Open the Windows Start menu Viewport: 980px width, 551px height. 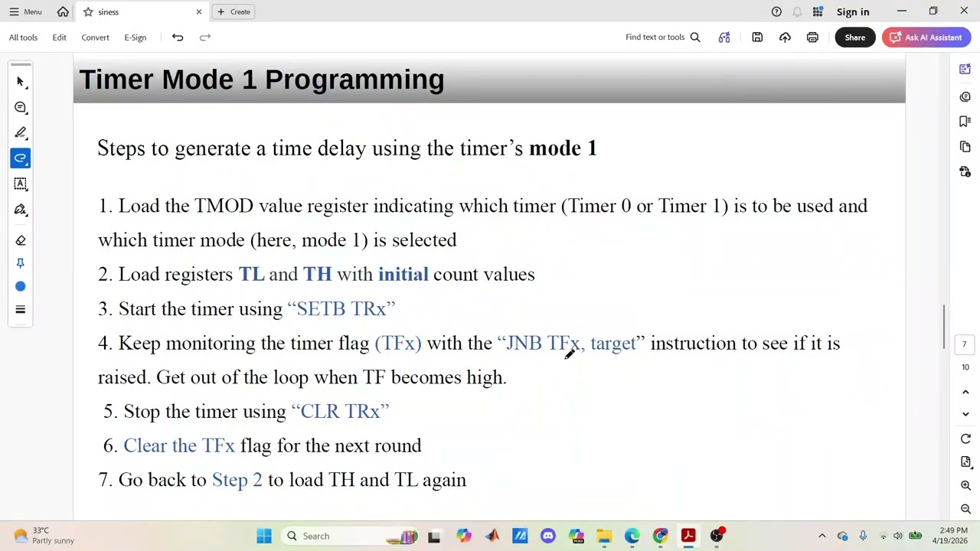pos(264,536)
